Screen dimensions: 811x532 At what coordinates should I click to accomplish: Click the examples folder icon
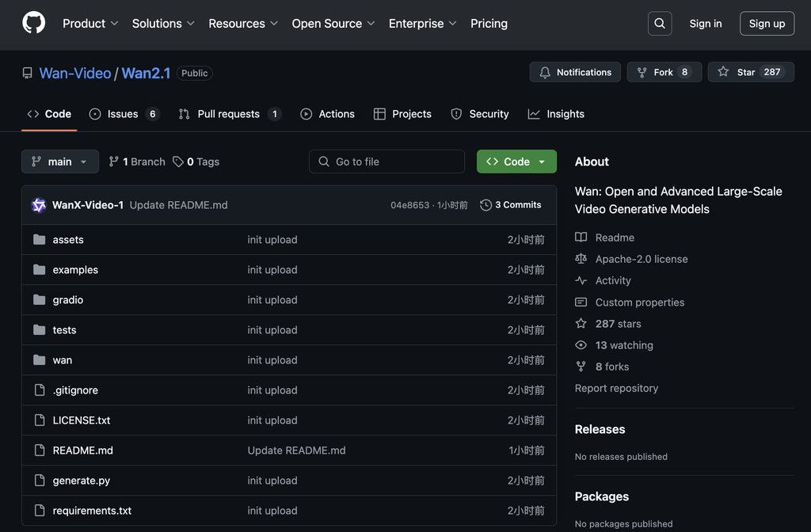click(40, 269)
